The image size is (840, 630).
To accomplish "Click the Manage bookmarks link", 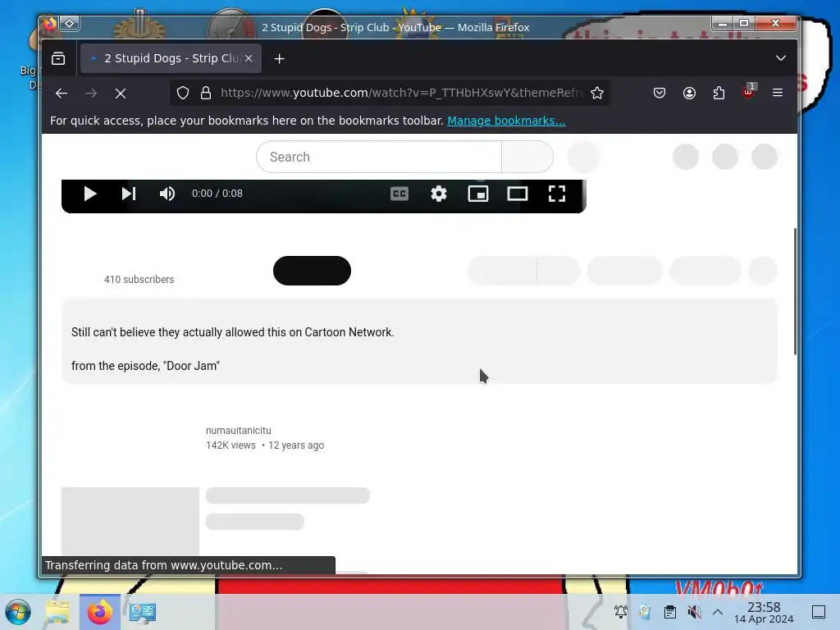I will (x=506, y=121).
